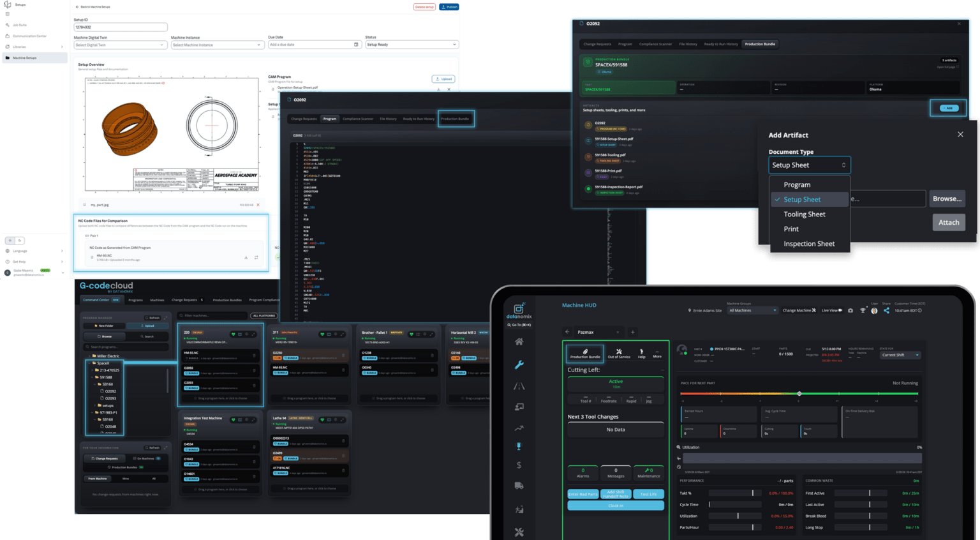Open the Select Digital Twin dropdown
Image resolution: width=980 pixels, height=540 pixels.
pyautogui.click(x=120, y=45)
